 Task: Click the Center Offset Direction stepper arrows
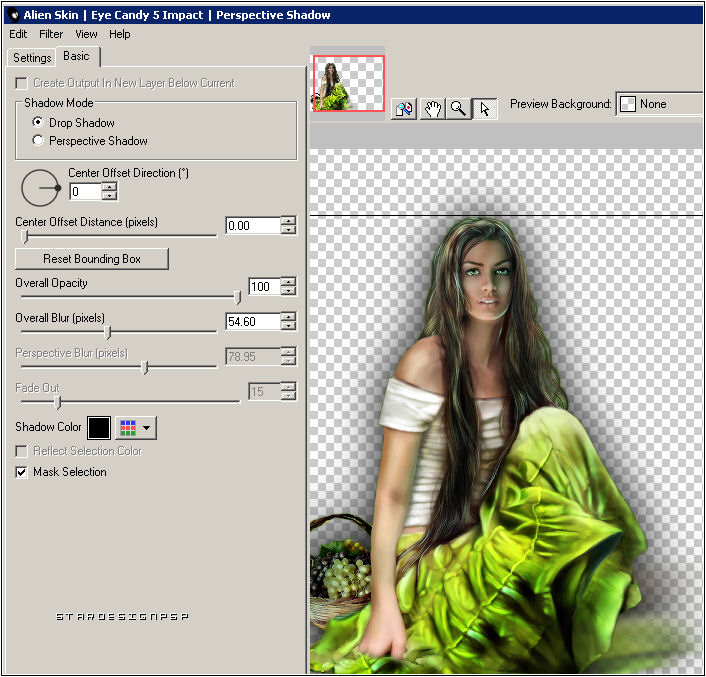coord(109,192)
